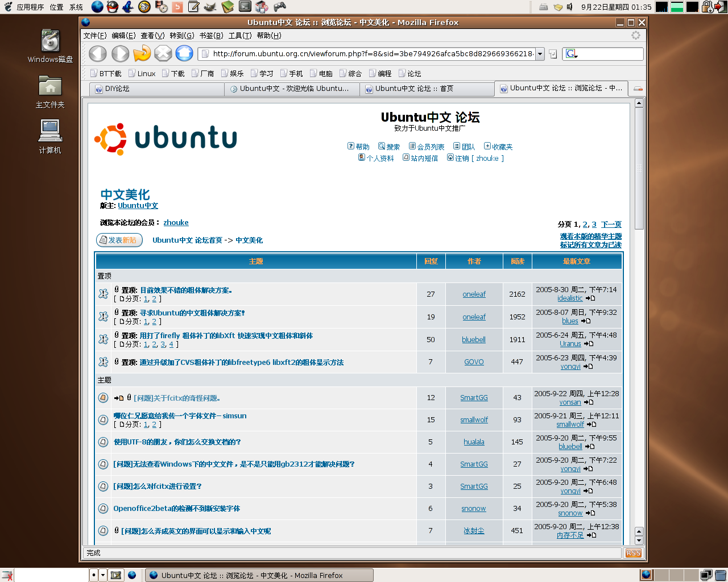Screen dimensions: 728x582
Task: Open the 学习 bookmark folder
Action: pyautogui.click(x=262, y=73)
